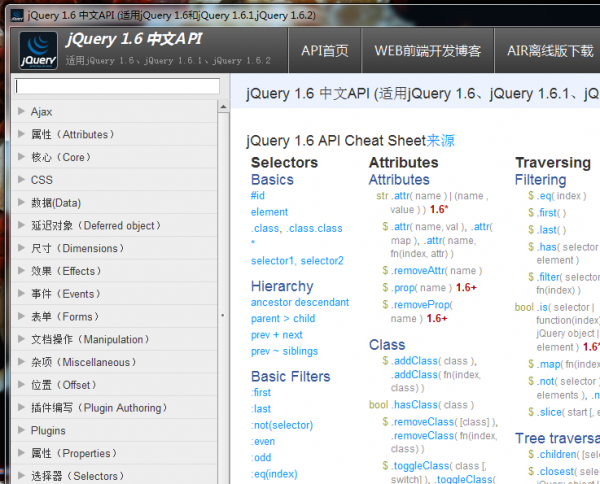
Task: Open the 来源 source link
Action: (440, 140)
